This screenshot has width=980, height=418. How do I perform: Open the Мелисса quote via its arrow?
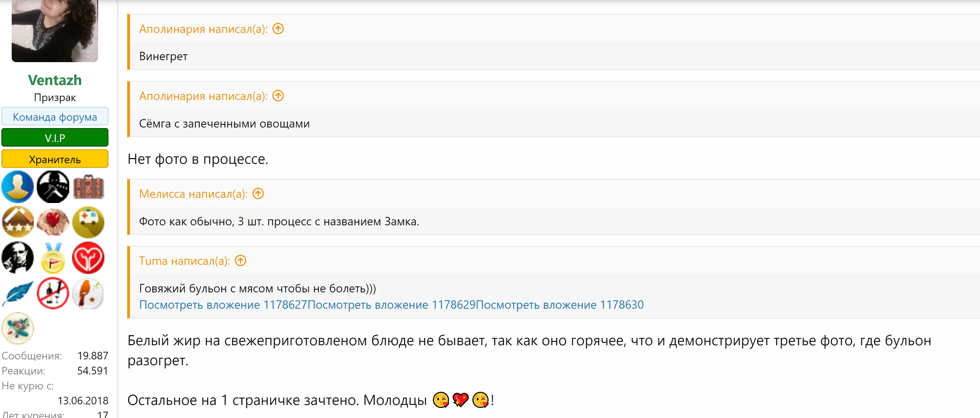click(x=259, y=194)
